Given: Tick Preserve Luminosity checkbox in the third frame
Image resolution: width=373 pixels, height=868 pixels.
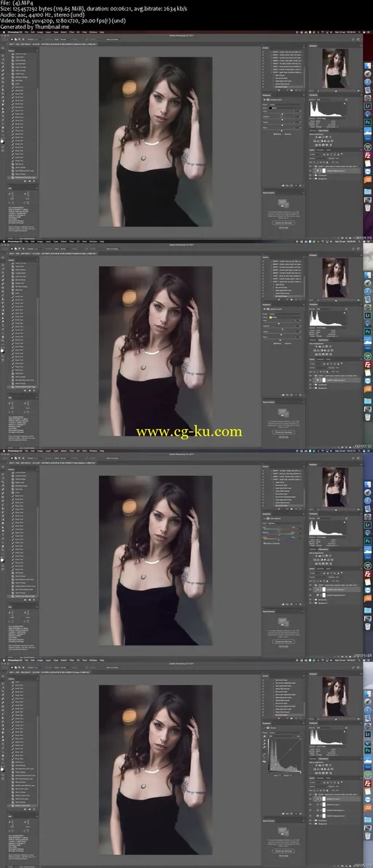Looking at the screenshot, I should [264, 544].
